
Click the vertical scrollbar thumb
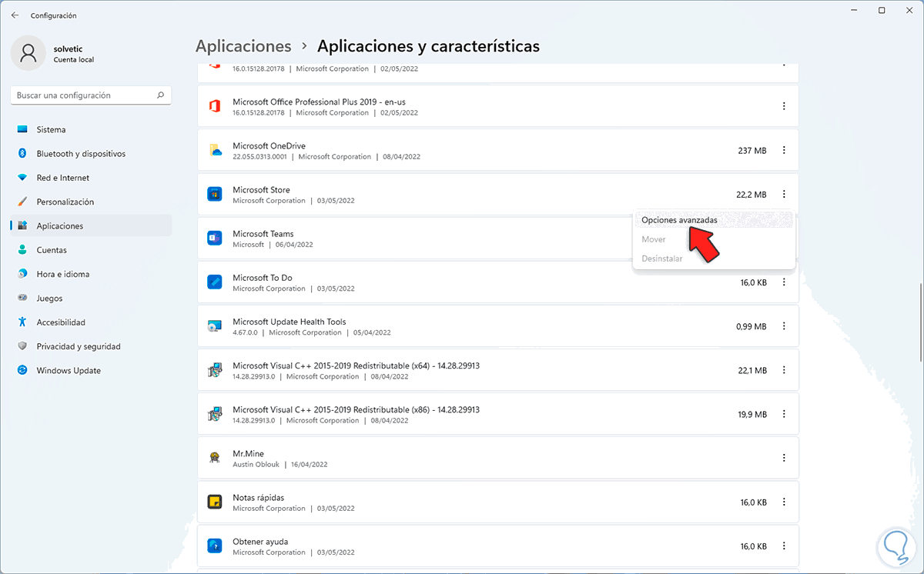click(919, 322)
